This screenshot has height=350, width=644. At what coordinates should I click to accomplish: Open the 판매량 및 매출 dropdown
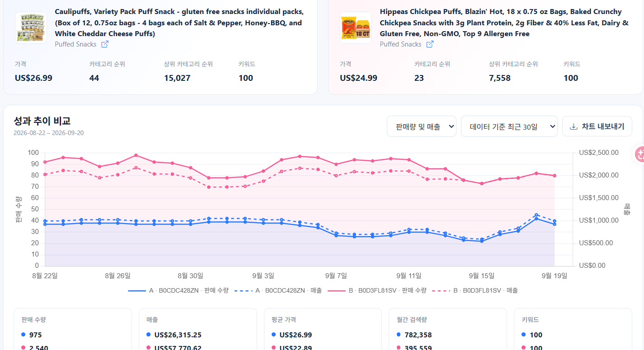coord(422,126)
